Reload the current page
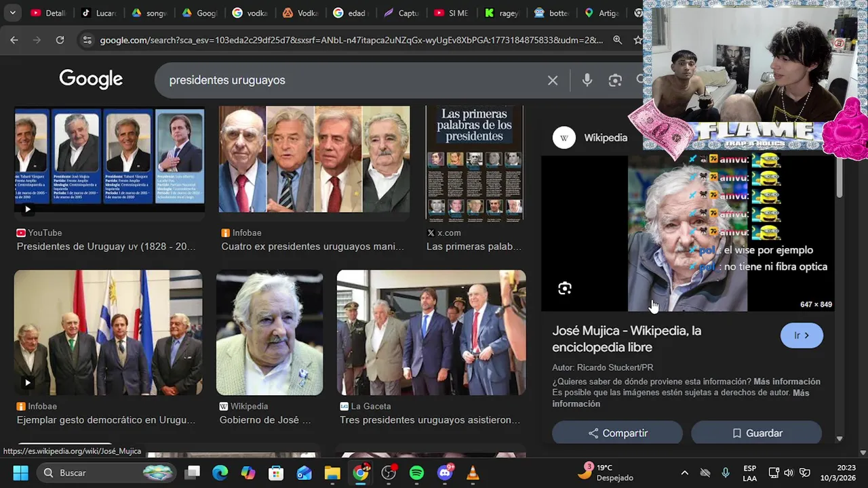 click(x=60, y=40)
